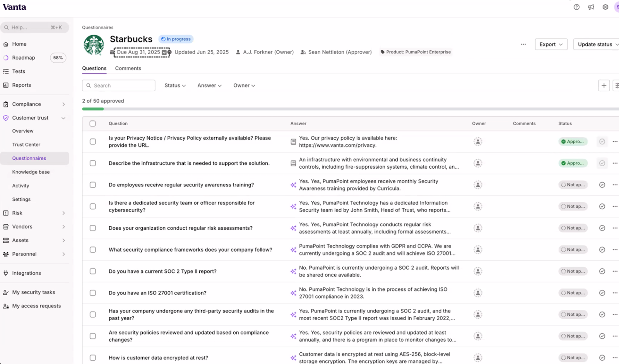619x364 pixels.
Task: Open the Owner filter dropdown
Action: (244, 85)
